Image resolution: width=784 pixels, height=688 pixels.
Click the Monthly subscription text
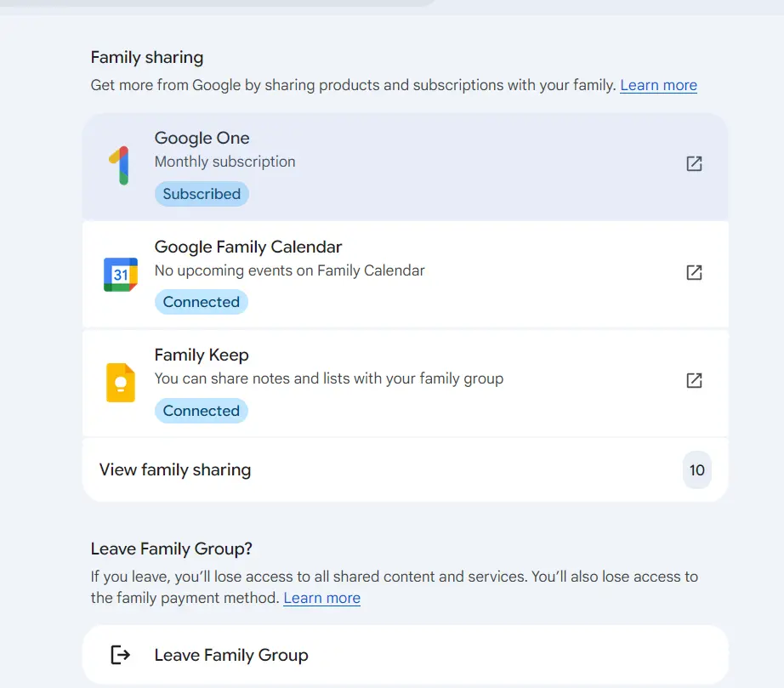tap(224, 162)
